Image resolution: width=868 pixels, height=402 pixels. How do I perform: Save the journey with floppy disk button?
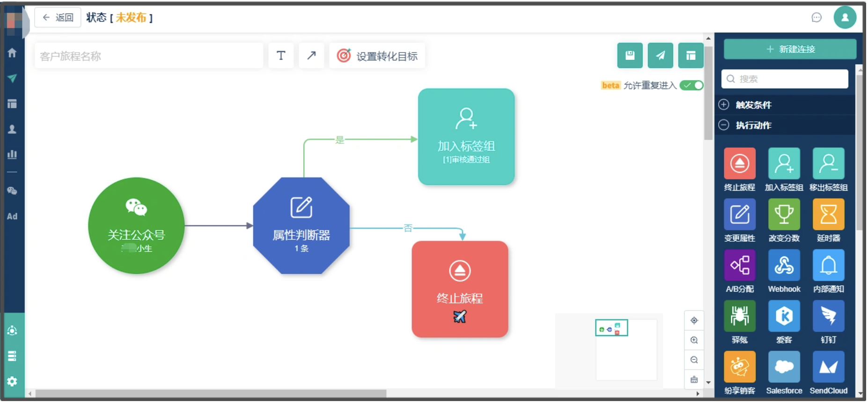click(630, 56)
